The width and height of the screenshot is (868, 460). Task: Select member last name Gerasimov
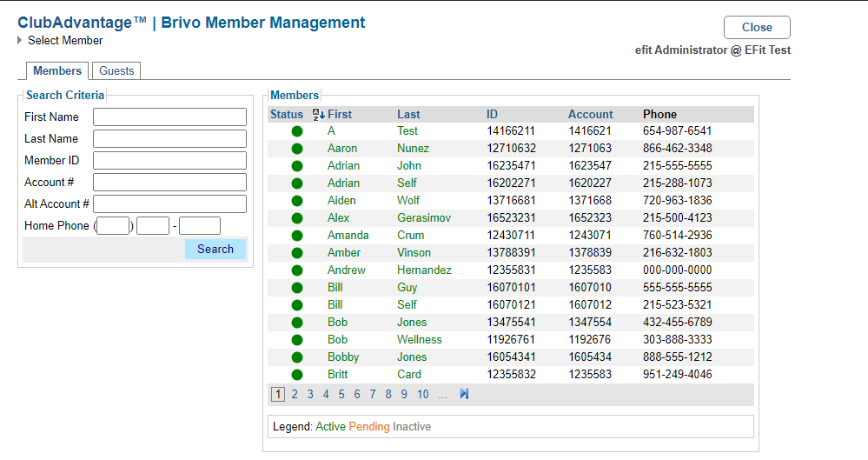coord(424,217)
